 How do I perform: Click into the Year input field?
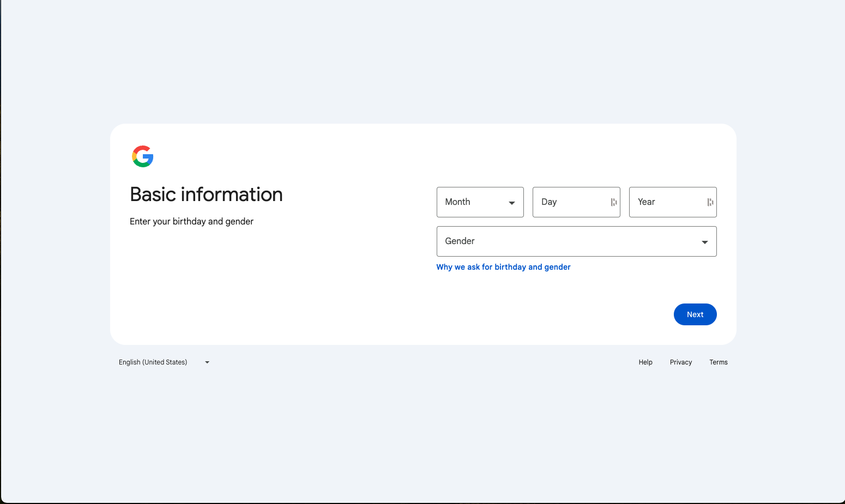click(668, 202)
